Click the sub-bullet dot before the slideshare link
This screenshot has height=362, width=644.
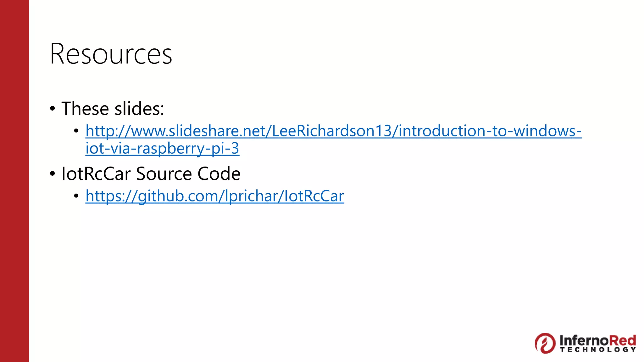click(x=76, y=131)
